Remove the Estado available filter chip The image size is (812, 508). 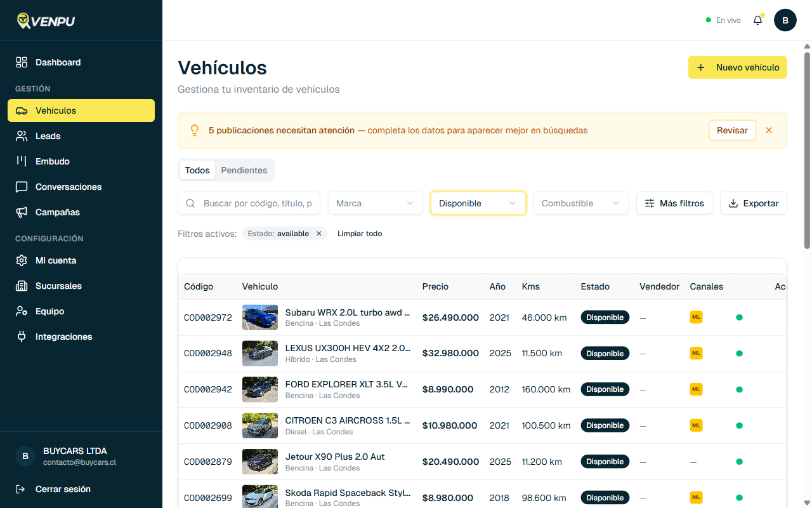(319, 233)
